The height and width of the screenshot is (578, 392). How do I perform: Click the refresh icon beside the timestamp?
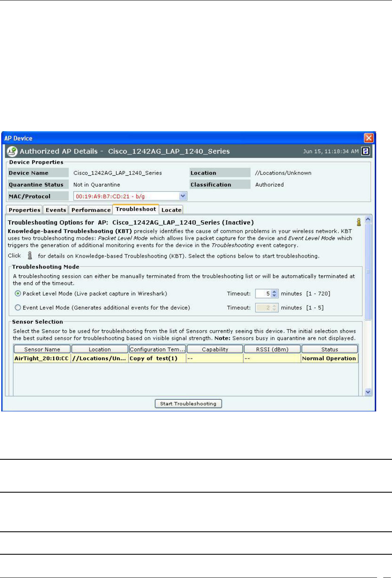coord(365,151)
